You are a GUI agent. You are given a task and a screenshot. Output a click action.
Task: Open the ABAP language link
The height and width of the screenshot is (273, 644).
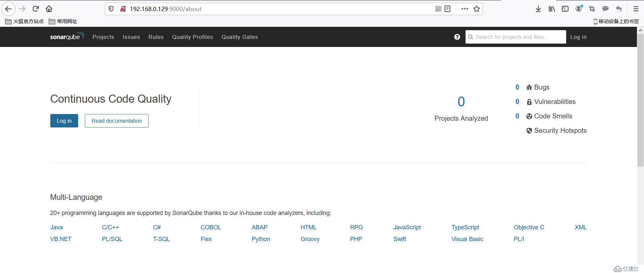(260, 227)
